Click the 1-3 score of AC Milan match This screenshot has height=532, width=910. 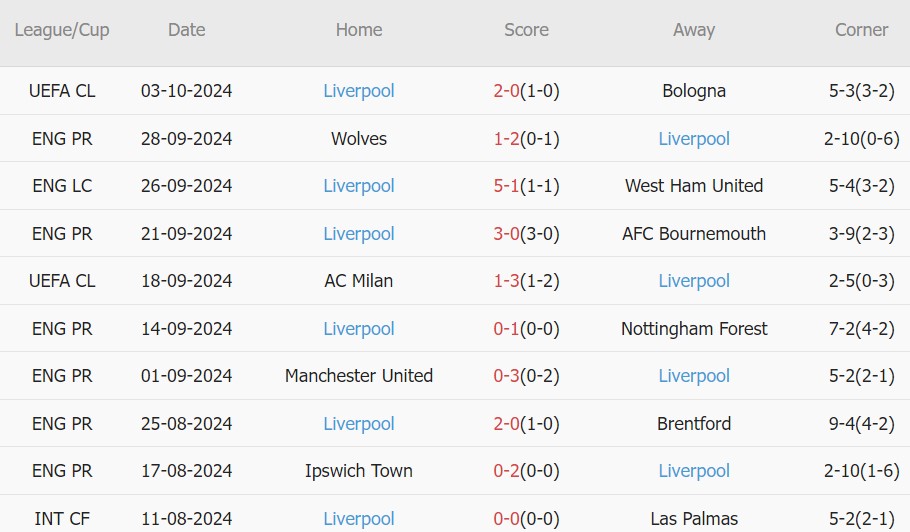[507, 281]
